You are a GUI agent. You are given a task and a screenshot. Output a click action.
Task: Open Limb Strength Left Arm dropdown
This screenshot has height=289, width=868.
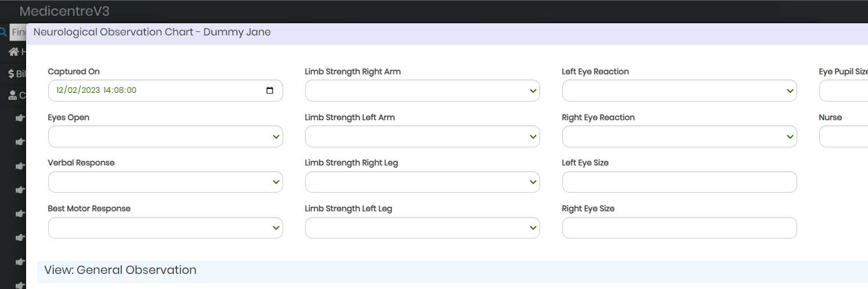click(x=422, y=136)
